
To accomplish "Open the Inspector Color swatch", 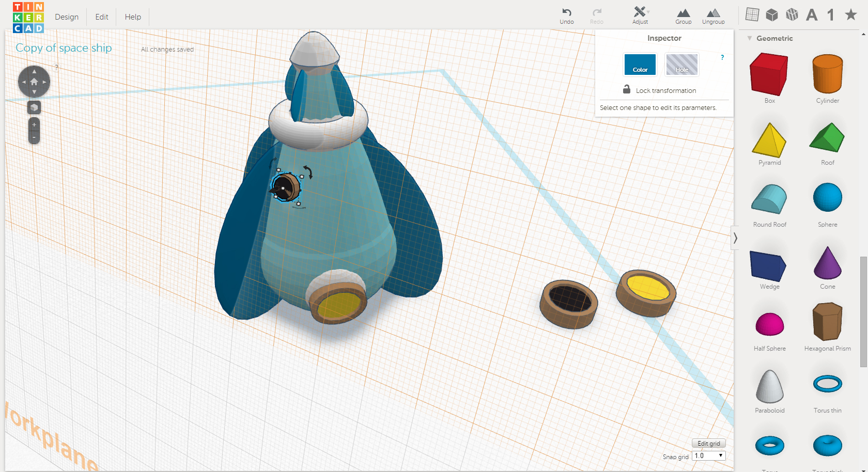I will [x=640, y=65].
